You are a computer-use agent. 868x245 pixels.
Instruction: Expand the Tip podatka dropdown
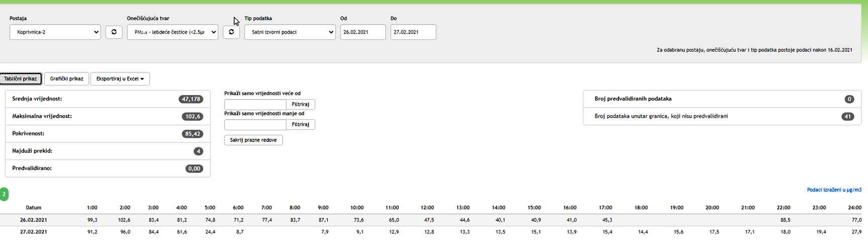point(290,32)
